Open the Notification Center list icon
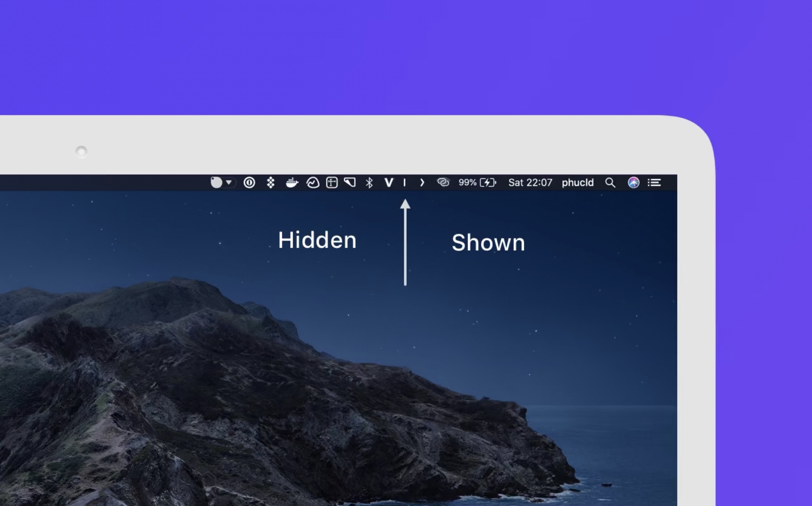 click(654, 183)
